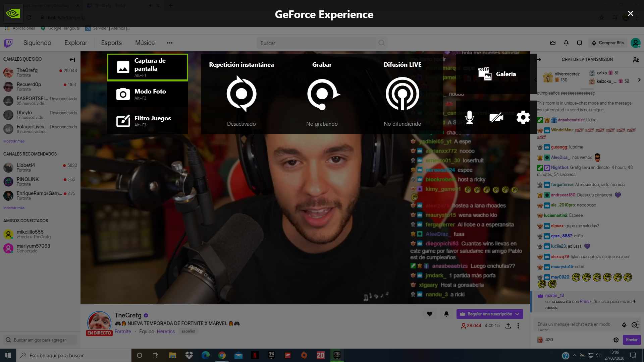The image size is (644, 362).
Task: Expand Mostrar más under followed channels
Action: tap(14, 141)
